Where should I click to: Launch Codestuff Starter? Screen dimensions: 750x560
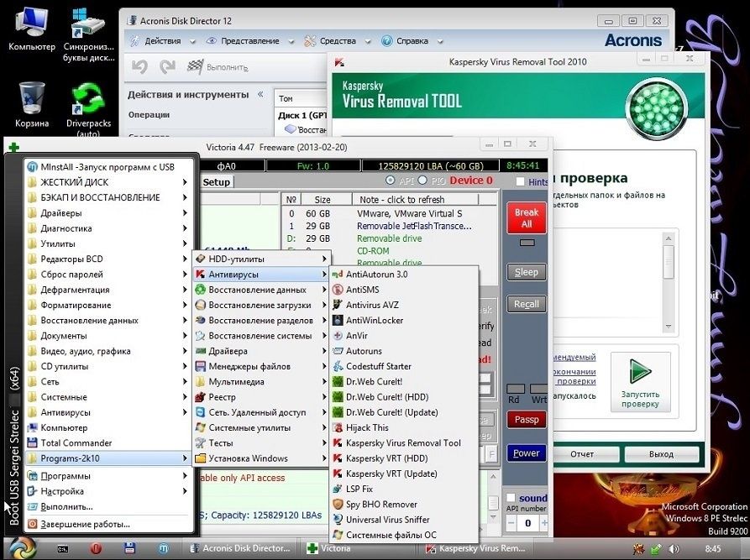click(404, 366)
